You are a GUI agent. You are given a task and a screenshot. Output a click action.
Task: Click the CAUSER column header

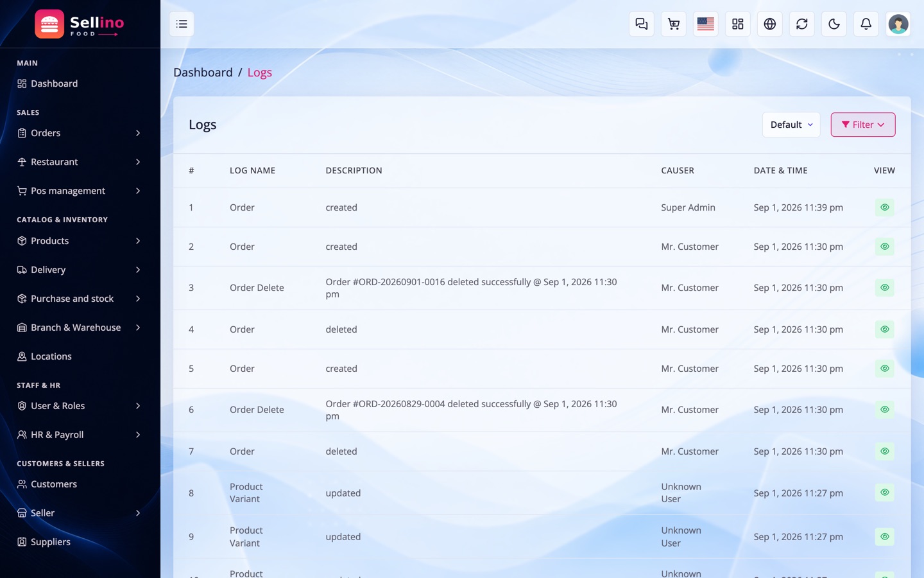tap(678, 170)
